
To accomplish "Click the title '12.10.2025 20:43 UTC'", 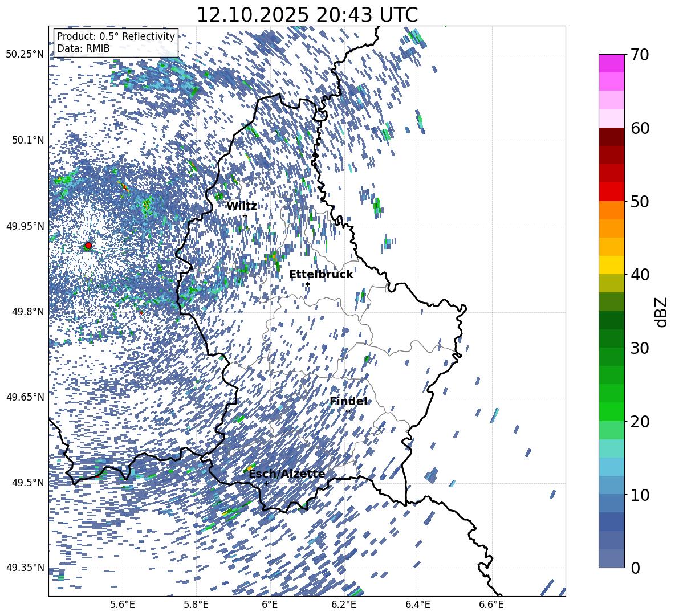I will [307, 15].
